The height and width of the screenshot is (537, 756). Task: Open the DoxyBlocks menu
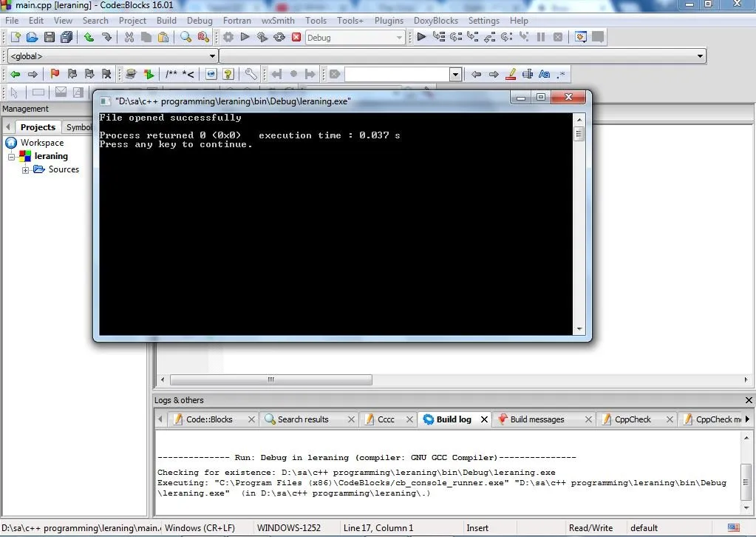(x=435, y=20)
